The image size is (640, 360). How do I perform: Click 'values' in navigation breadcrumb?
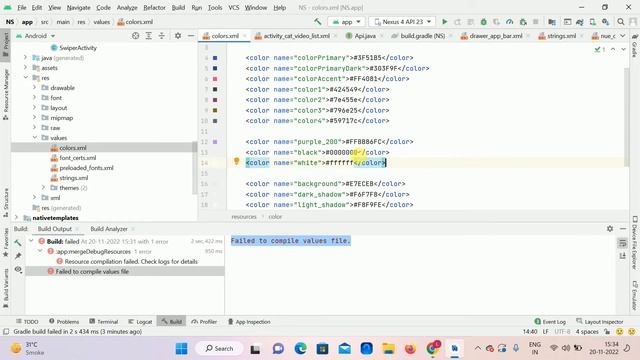102,22
